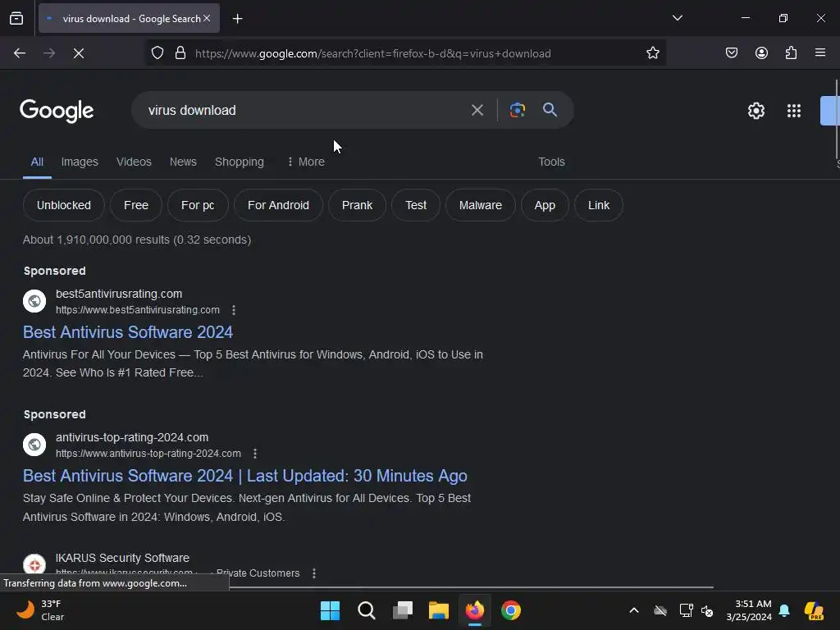Filter by Test chip
The height and width of the screenshot is (630, 840).
416,205
